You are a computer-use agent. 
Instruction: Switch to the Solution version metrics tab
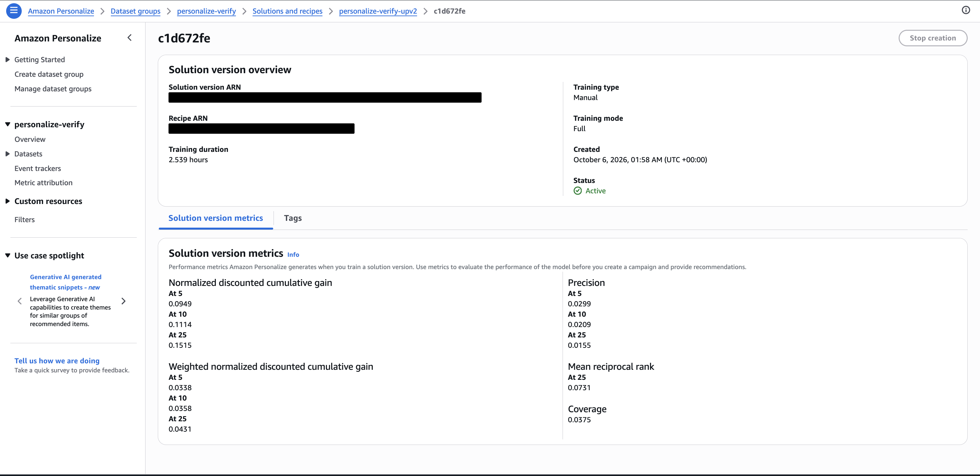[x=216, y=218]
